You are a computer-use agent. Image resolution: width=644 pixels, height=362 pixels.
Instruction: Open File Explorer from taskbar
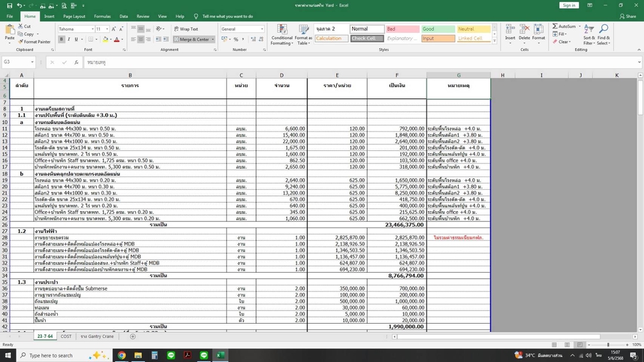click(x=138, y=355)
